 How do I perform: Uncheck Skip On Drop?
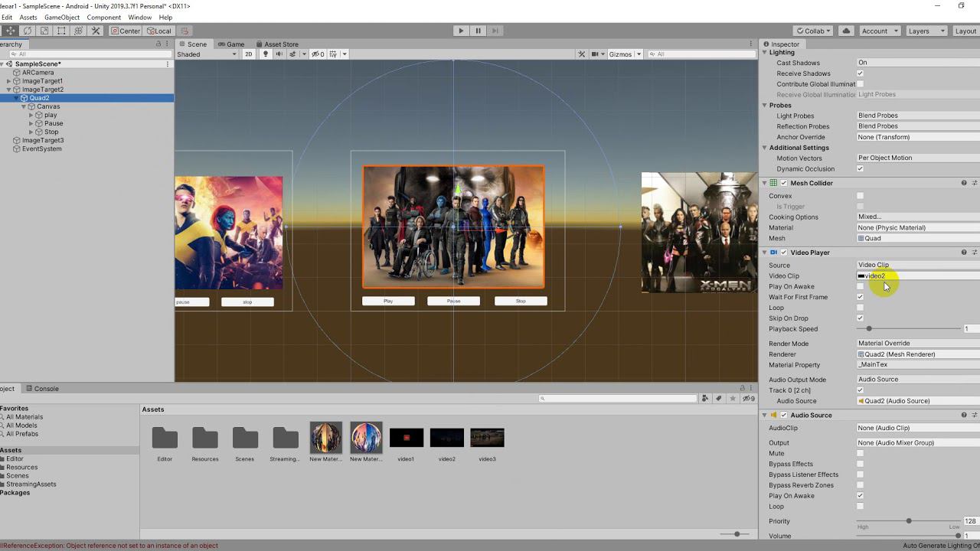[860, 318]
